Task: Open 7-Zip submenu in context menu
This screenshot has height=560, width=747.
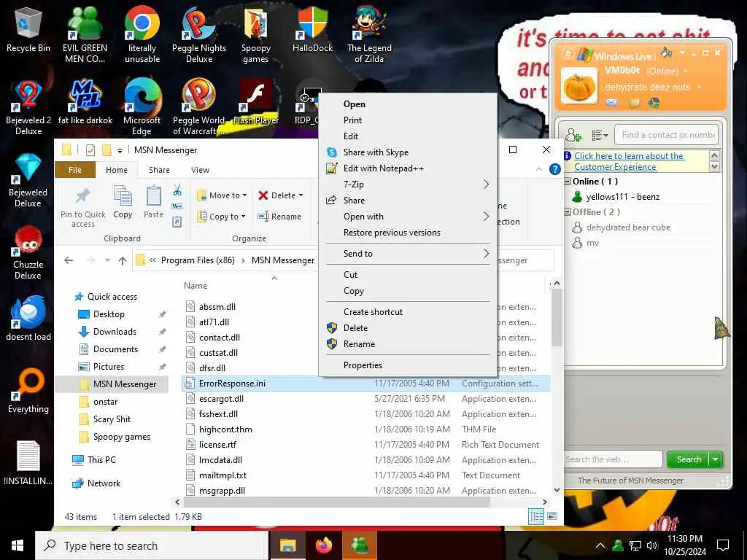Action: (x=408, y=184)
